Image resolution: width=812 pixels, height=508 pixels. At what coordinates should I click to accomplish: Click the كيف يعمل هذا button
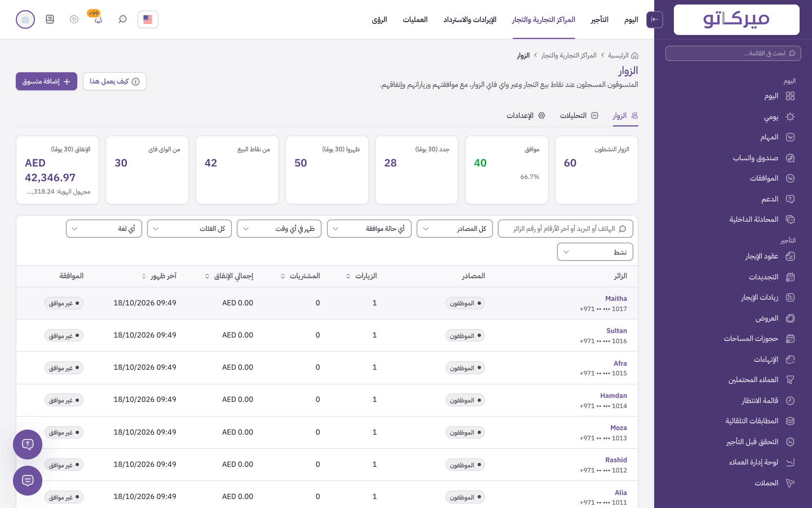pos(114,81)
